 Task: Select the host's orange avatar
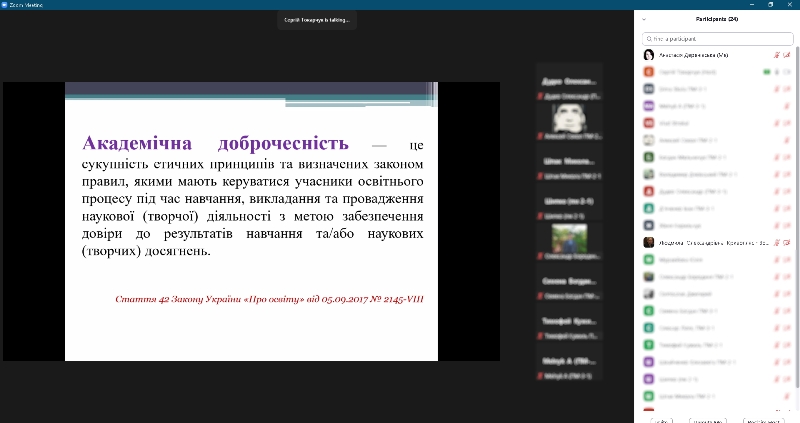click(x=648, y=72)
